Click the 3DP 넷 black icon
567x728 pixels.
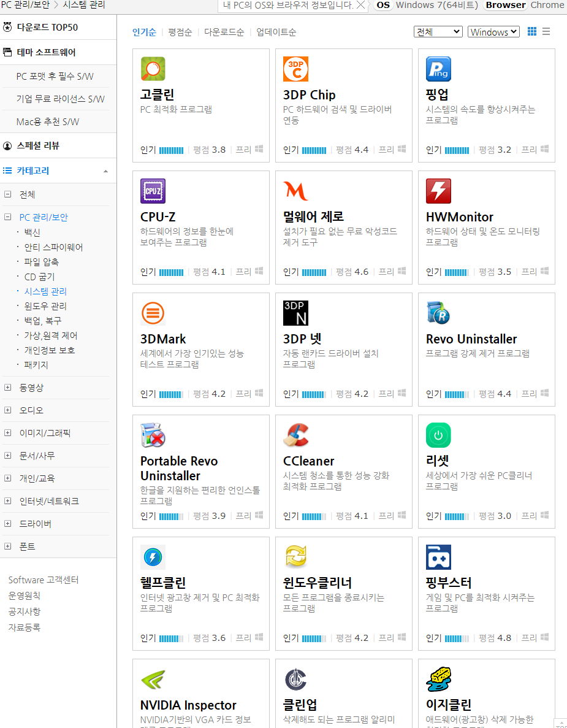tap(295, 313)
